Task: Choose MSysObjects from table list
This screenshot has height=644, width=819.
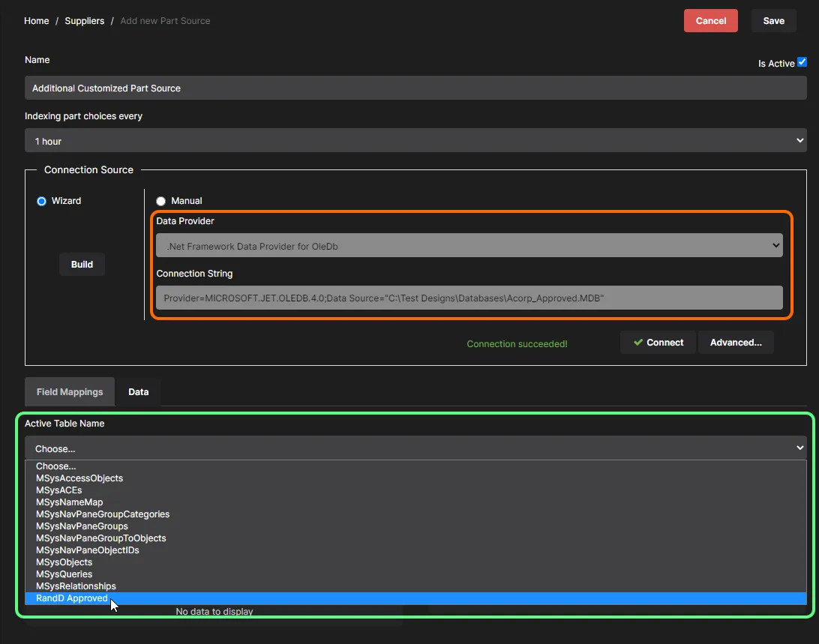Action: click(415, 562)
